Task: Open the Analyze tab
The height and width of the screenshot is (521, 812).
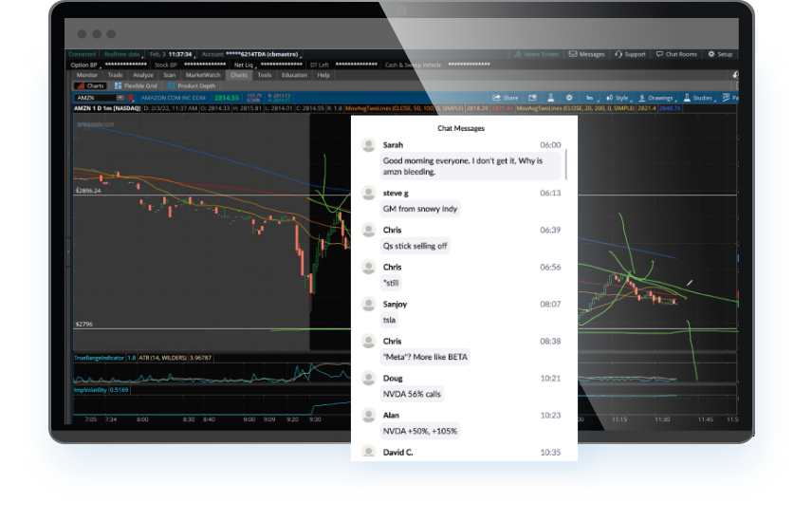Action: pyautogui.click(x=143, y=75)
